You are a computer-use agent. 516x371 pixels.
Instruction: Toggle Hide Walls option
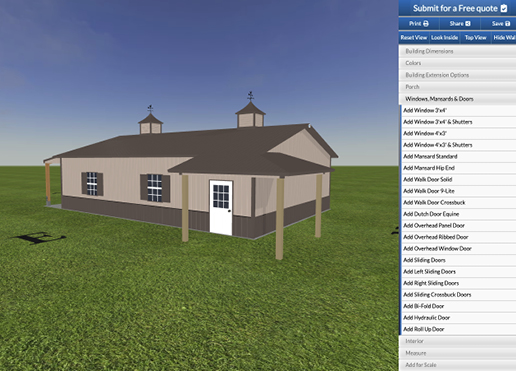[504, 38]
